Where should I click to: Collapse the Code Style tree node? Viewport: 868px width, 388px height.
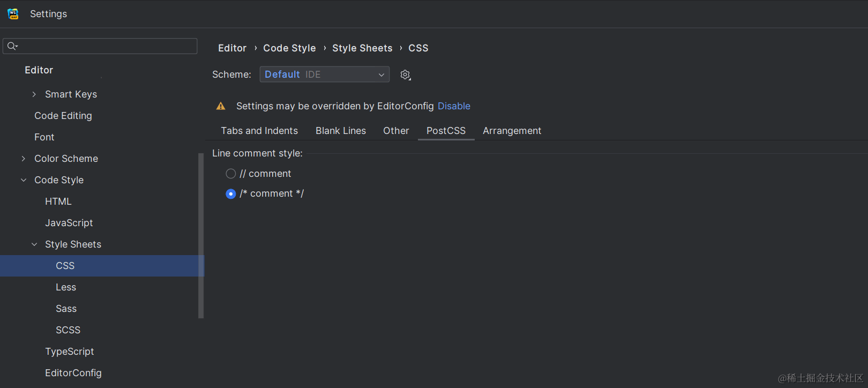[24, 180]
